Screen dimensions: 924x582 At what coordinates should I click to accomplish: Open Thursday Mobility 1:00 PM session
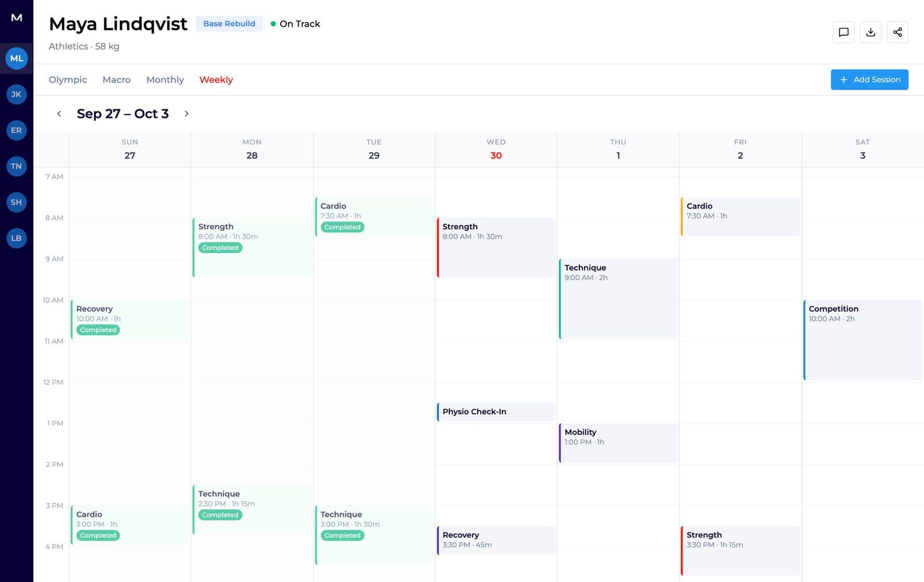click(619, 443)
